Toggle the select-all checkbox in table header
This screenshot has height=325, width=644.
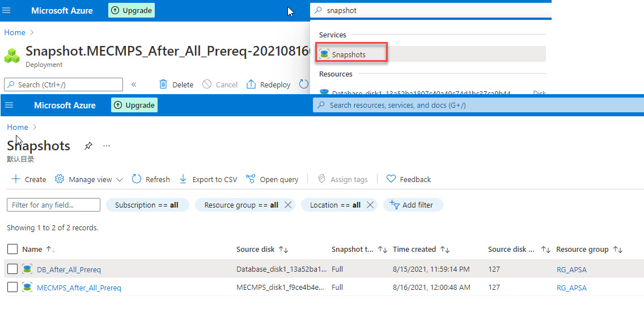pyautogui.click(x=12, y=249)
